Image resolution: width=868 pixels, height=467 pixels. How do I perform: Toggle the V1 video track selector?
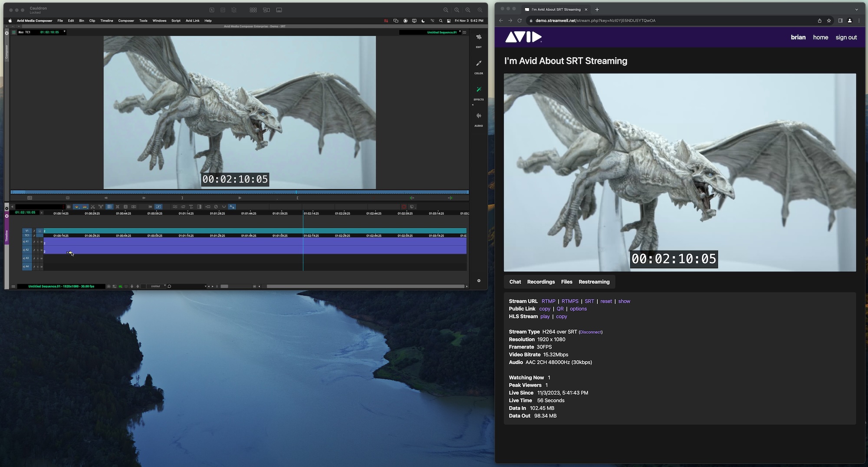(27, 231)
